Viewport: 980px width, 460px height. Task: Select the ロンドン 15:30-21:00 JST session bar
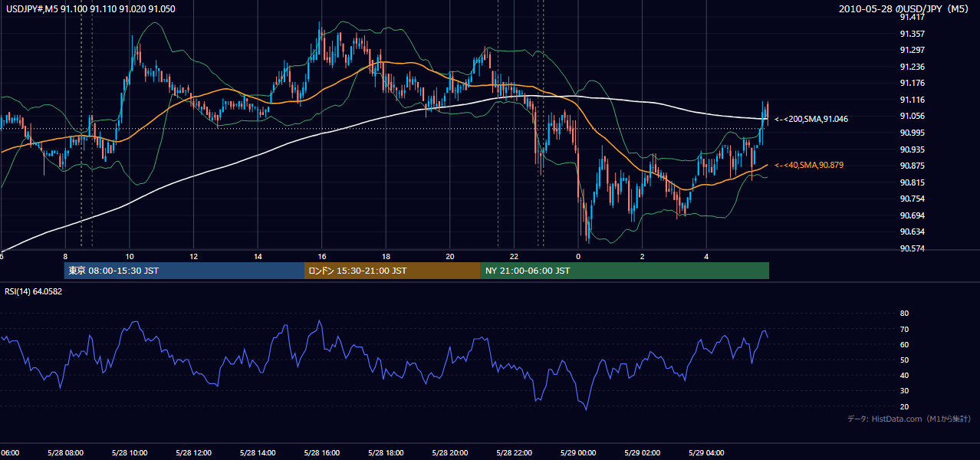393,271
